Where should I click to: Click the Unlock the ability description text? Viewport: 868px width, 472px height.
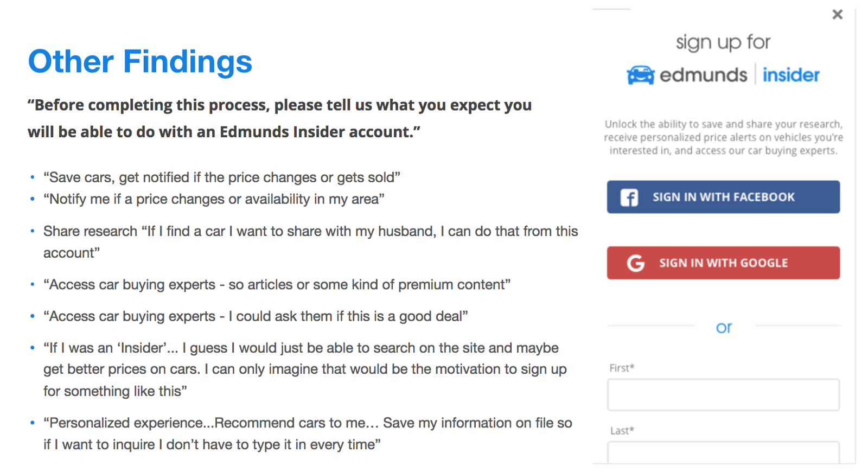click(723, 137)
